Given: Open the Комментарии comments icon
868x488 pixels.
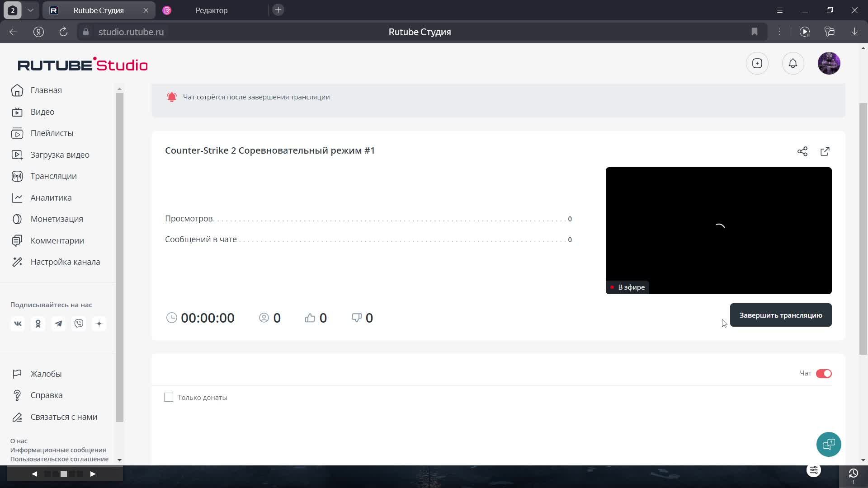Looking at the screenshot, I should coord(17,241).
